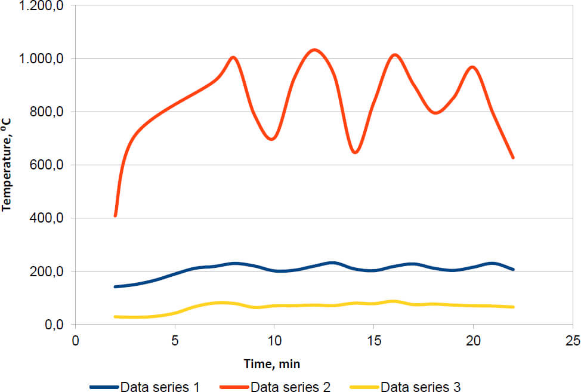Click the 400,0 y-axis label

pos(49,218)
